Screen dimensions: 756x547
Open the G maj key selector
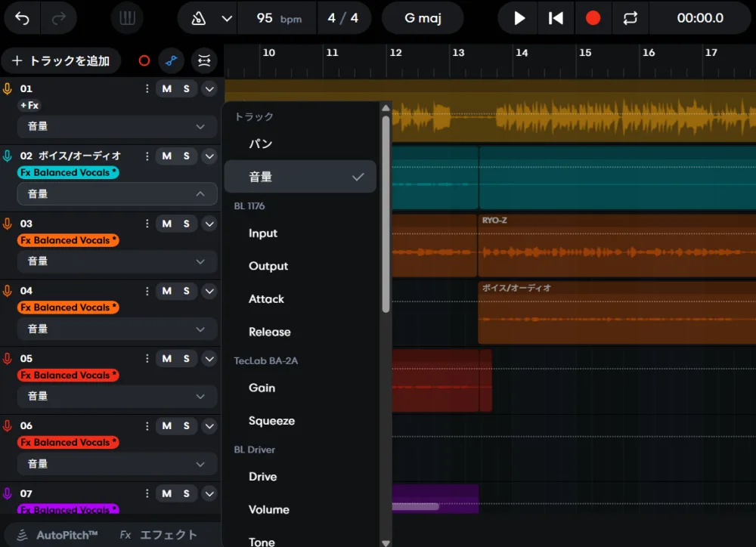click(x=423, y=18)
